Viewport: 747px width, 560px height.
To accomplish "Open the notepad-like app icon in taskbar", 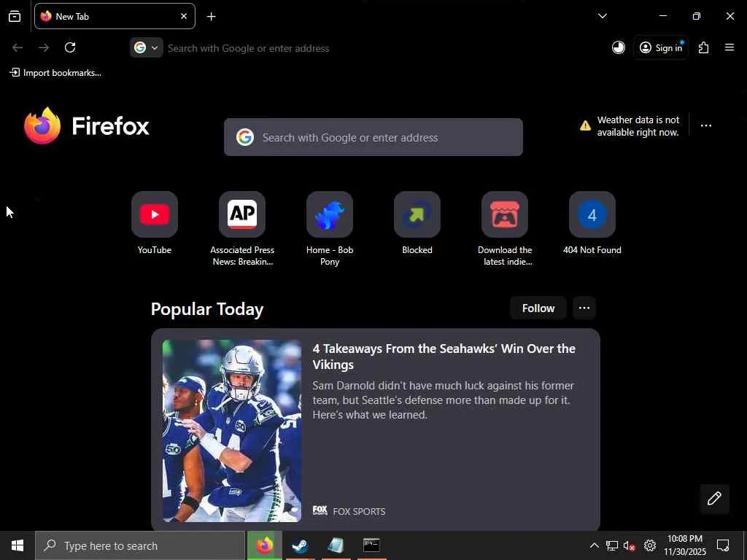I will 336,545.
